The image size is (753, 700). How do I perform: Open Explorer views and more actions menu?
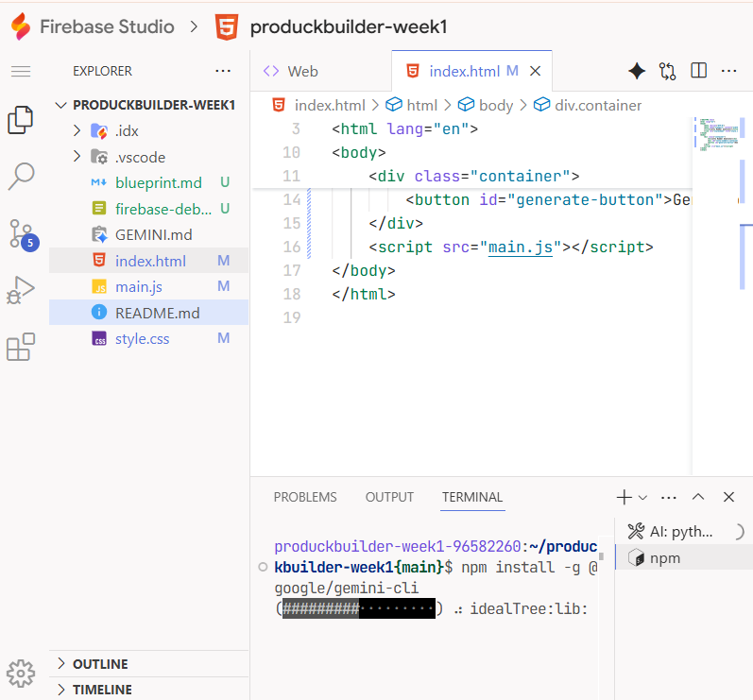[223, 71]
